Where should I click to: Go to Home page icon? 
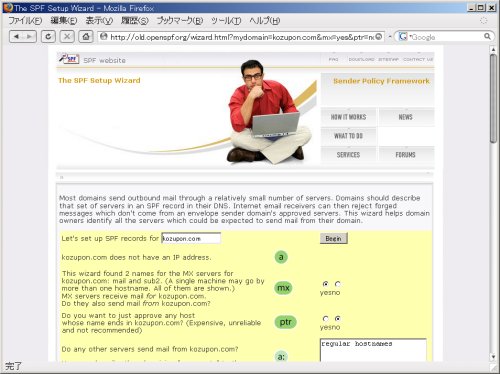86,37
